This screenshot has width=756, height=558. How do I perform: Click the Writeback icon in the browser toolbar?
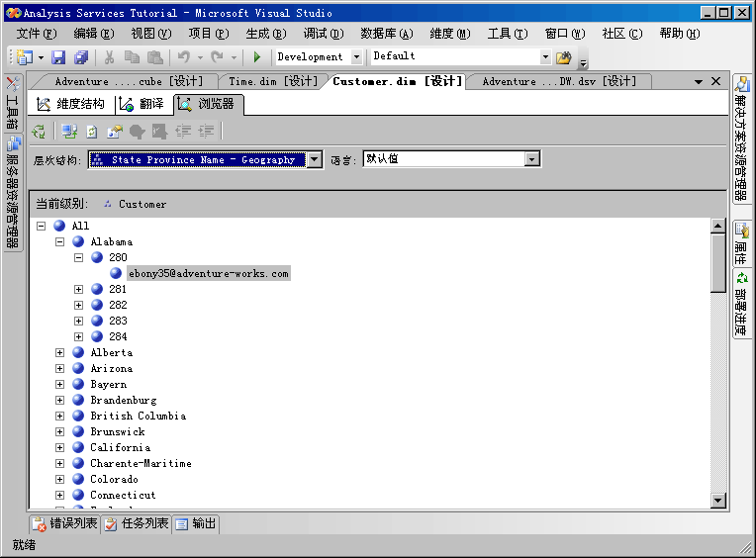click(159, 131)
